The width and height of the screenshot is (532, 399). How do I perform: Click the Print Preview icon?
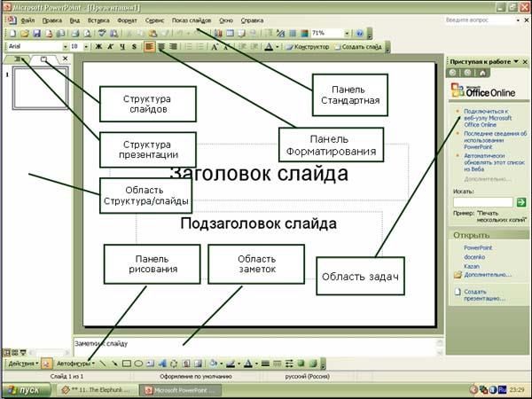[x=87, y=34]
